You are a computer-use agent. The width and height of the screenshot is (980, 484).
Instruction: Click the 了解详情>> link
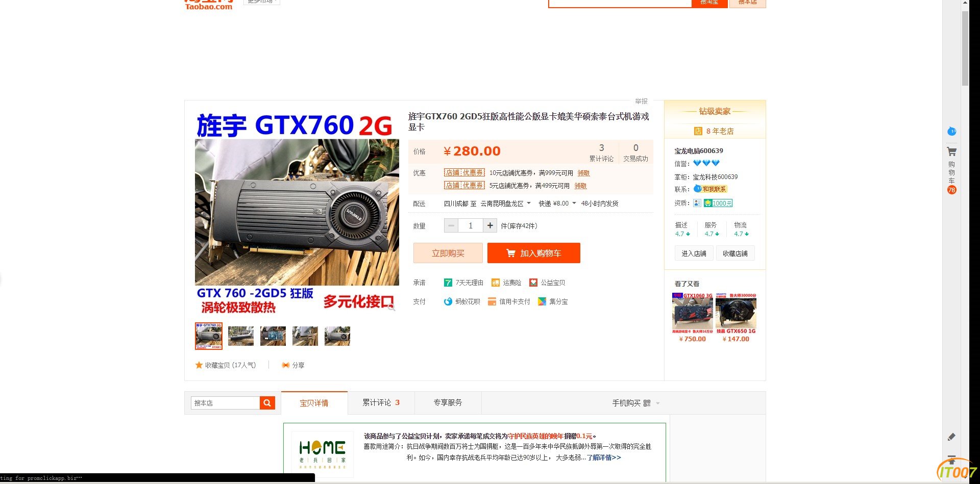[x=604, y=457]
